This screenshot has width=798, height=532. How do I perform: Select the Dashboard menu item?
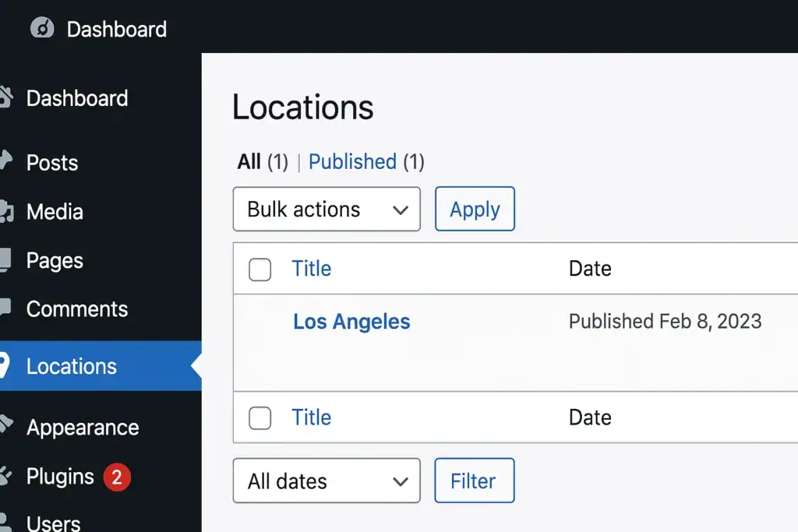pyautogui.click(x=77, y=98)
